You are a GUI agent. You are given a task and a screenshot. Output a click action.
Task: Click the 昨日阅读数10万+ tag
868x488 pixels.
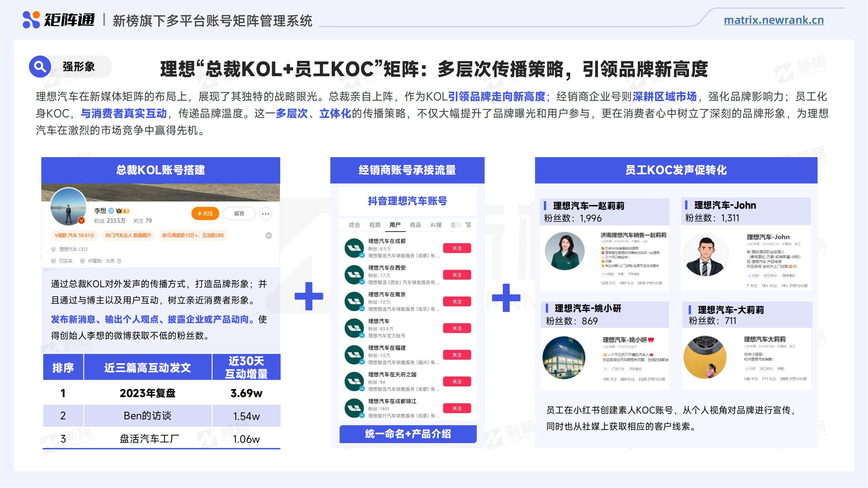(x=193, y=236)
